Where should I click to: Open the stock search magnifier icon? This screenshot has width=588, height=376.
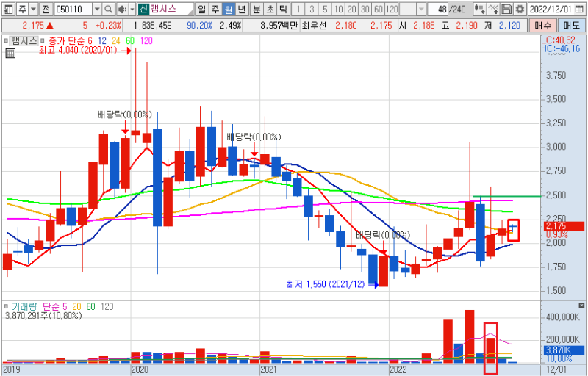108,9
